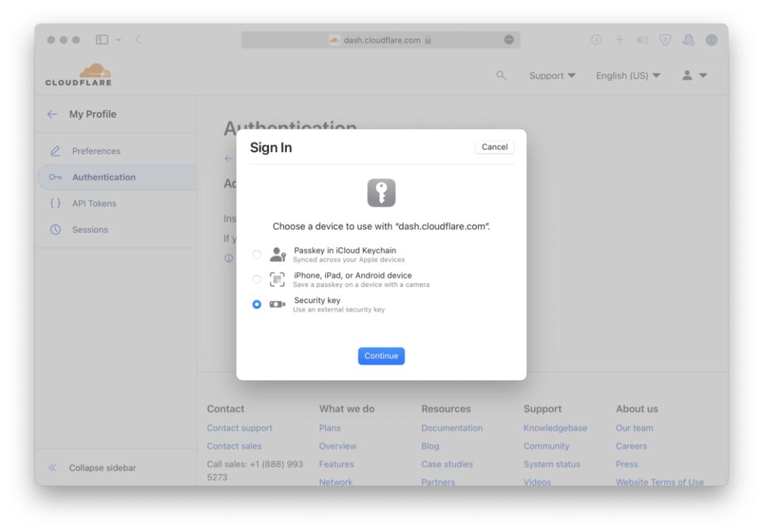Open API Tokens in the sidebar
The width and height of the screenshot is (763, 532).
pos(93,203)
